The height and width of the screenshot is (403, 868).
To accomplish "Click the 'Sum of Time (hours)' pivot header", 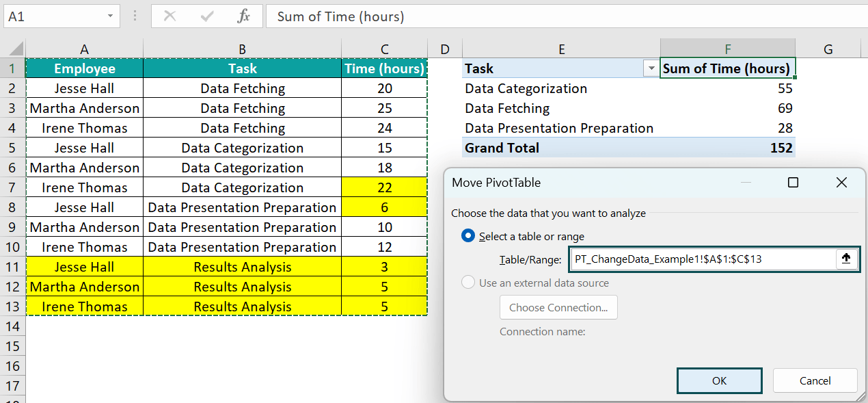I will click(x=727, y=68).
